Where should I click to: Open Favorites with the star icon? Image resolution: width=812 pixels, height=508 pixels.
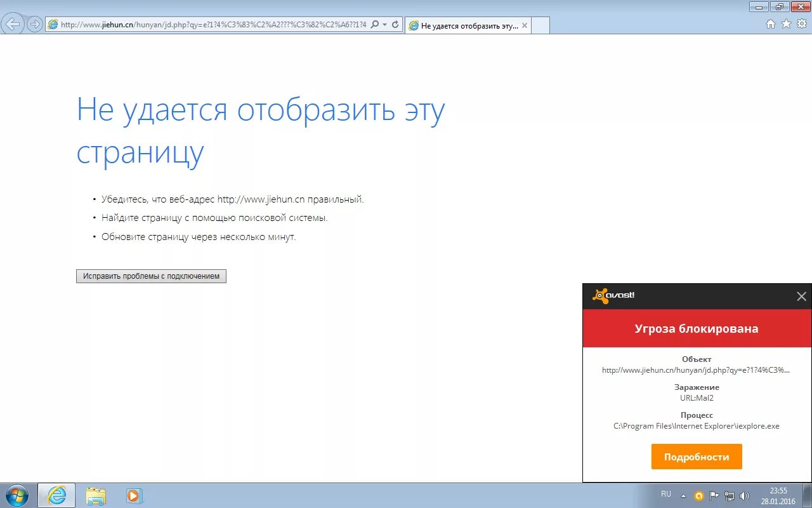tap(786, 24)
